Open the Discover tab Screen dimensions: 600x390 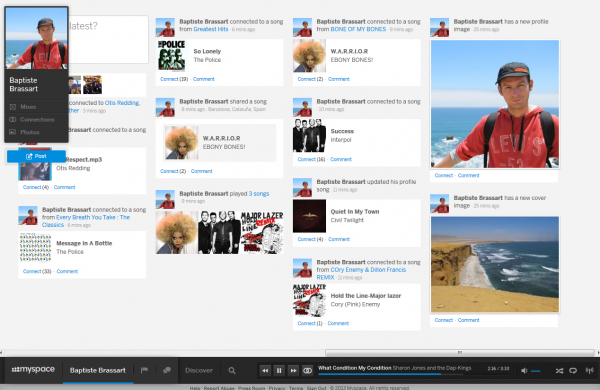(199, 370)
